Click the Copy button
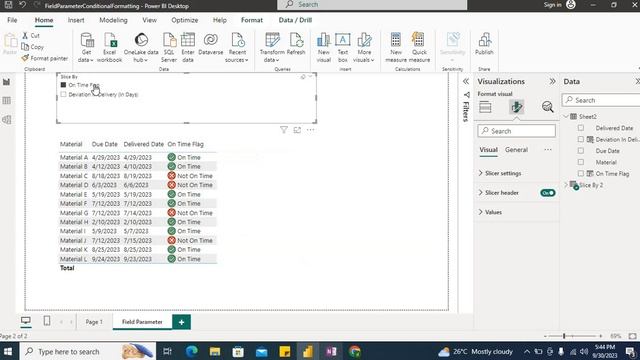The width and height of the screenshot is (640, 360). [x=32, y=47]
